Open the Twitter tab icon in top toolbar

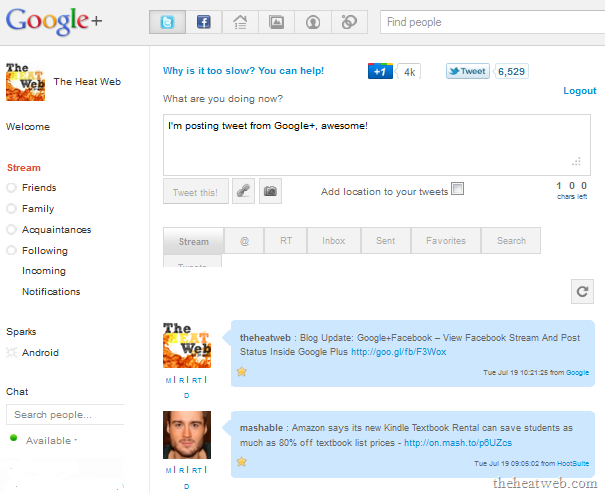click(x=167, y=22)
